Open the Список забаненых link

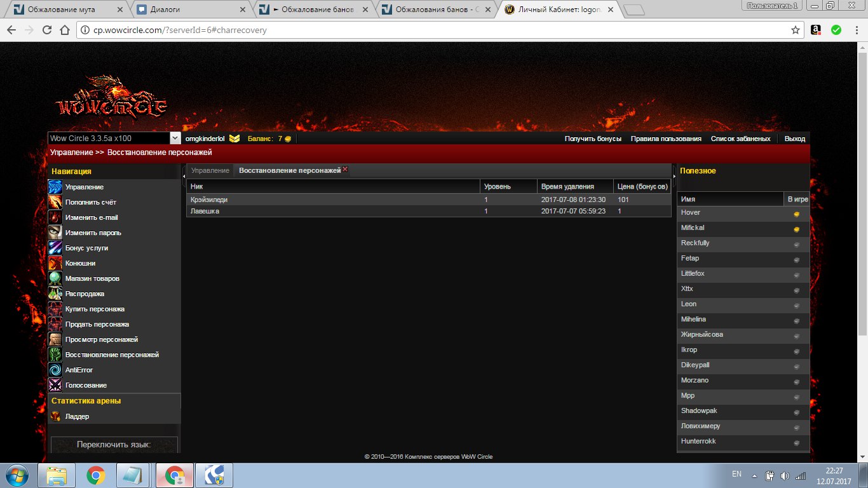coord(740,139)
